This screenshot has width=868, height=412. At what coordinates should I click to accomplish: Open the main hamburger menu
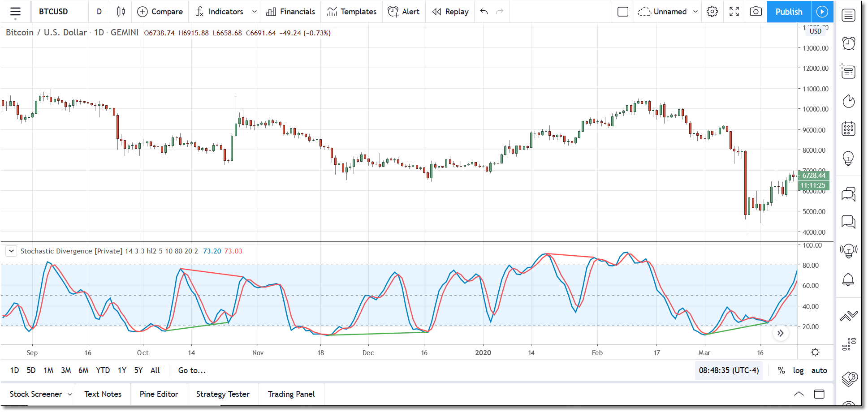[16, 12]
